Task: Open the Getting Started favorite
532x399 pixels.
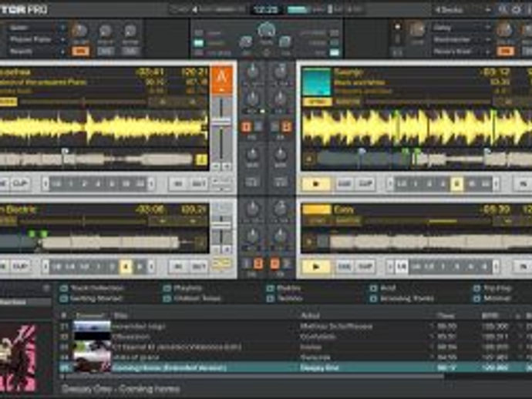Action: 91,299
